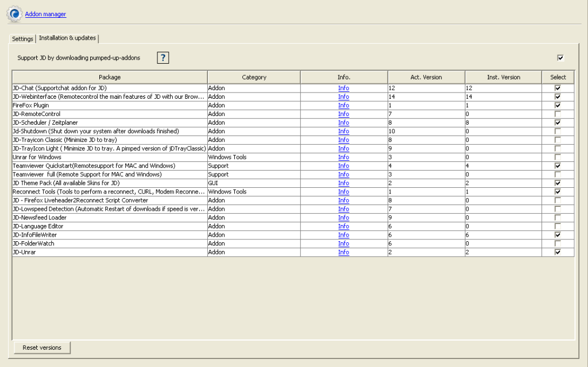588x367 pixels.
Task: Enable the Jd-Shutdown addon checkbox
Action: (558, 132)
